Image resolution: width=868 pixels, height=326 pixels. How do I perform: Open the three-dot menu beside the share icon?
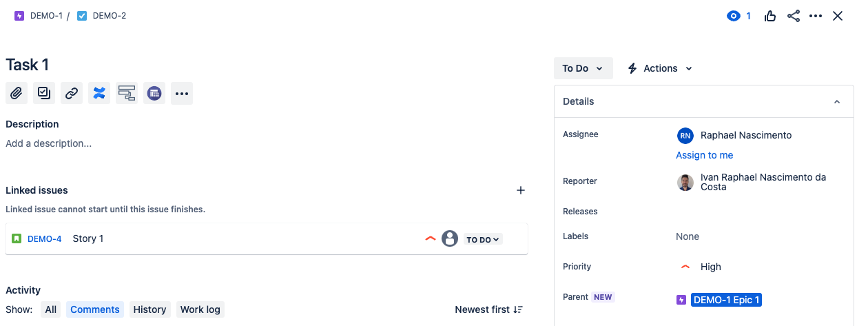[x=816, y=16]
